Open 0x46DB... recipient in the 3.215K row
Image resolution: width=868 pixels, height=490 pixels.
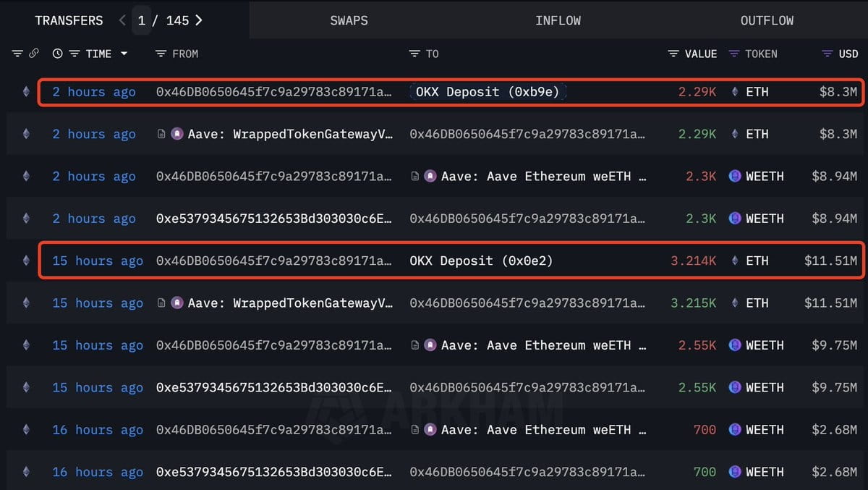pos(528,303)
